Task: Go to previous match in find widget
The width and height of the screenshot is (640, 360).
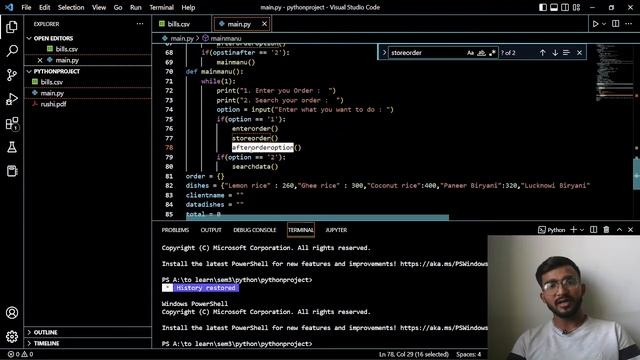Action: pos(542,53)
